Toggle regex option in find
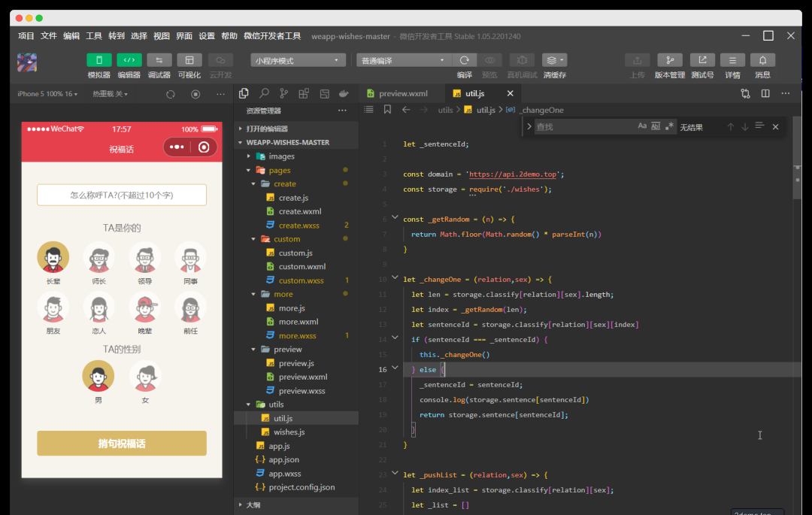This screenshot has width=812, height=515. (670, 126)
